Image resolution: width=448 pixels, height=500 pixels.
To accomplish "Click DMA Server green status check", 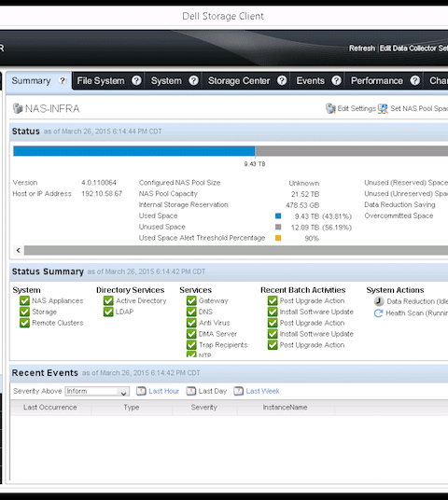I will point(191,334).
